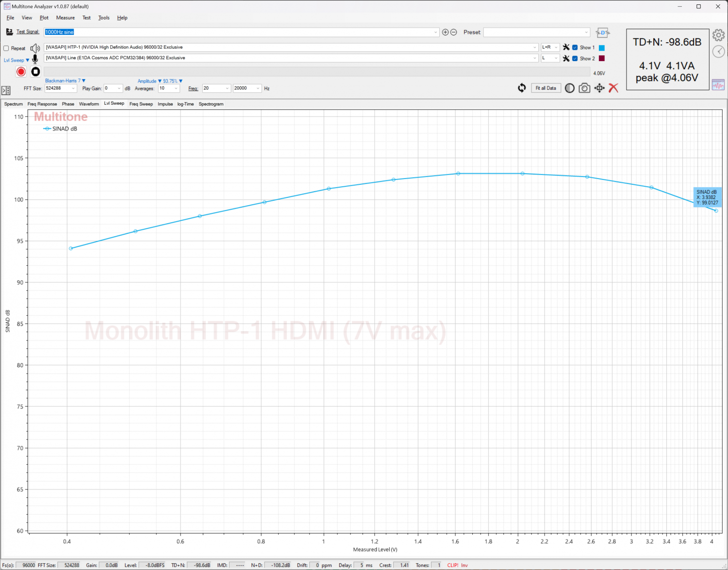The width and height of the screenshot is (728, 570).
Task: Open the View menu
Action: [x=27, y=18]
